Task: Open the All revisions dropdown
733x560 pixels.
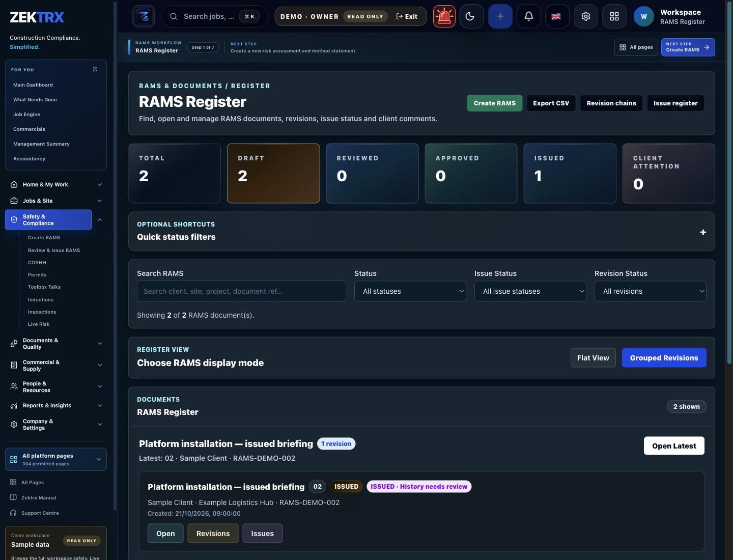Action: point(650,291)
